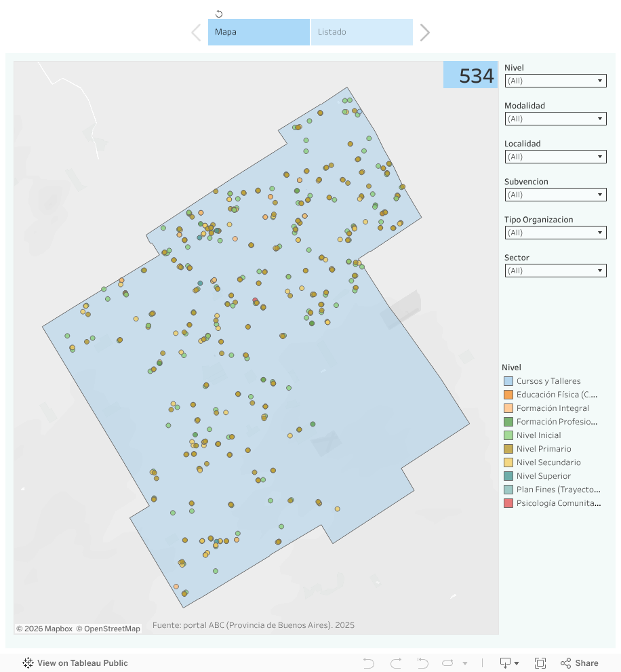Screen dimensions: 621x672
Task: Switch to the Listado tab
Action: coord(362,32)
